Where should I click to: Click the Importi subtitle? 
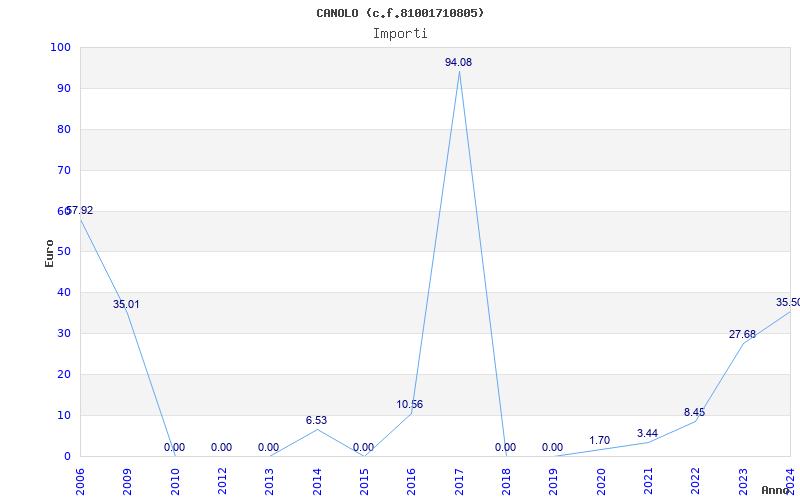coord(400,34)
